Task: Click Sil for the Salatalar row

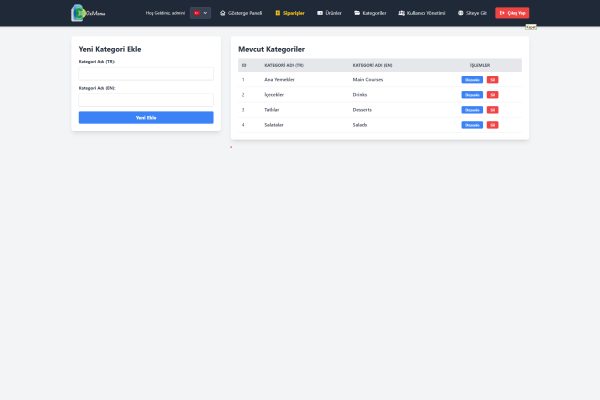Action: click(x=492, y=125)
